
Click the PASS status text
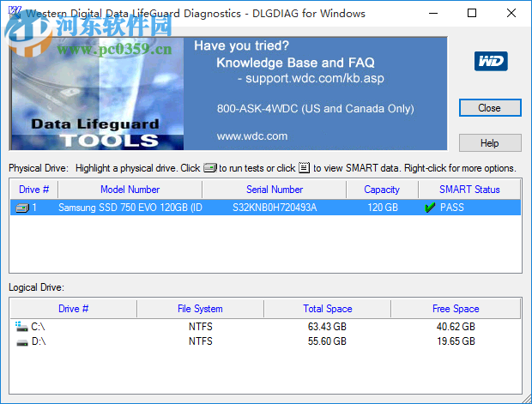click(452, 208)
